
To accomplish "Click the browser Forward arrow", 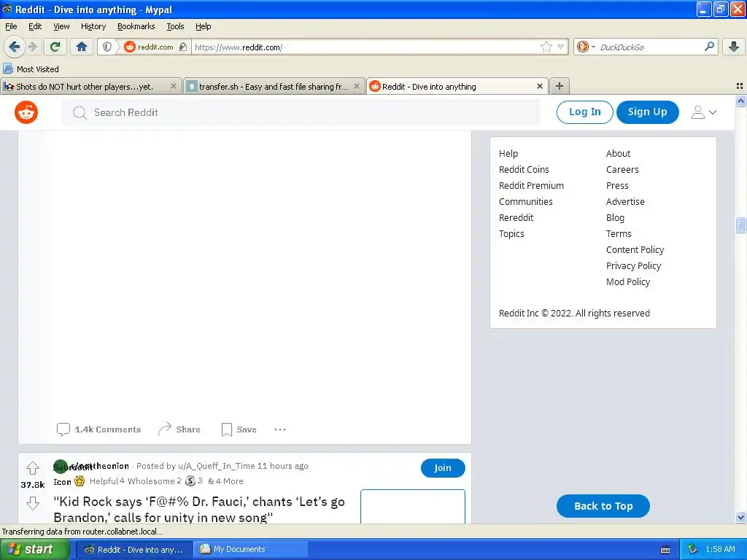I will [x=33, y=47].
